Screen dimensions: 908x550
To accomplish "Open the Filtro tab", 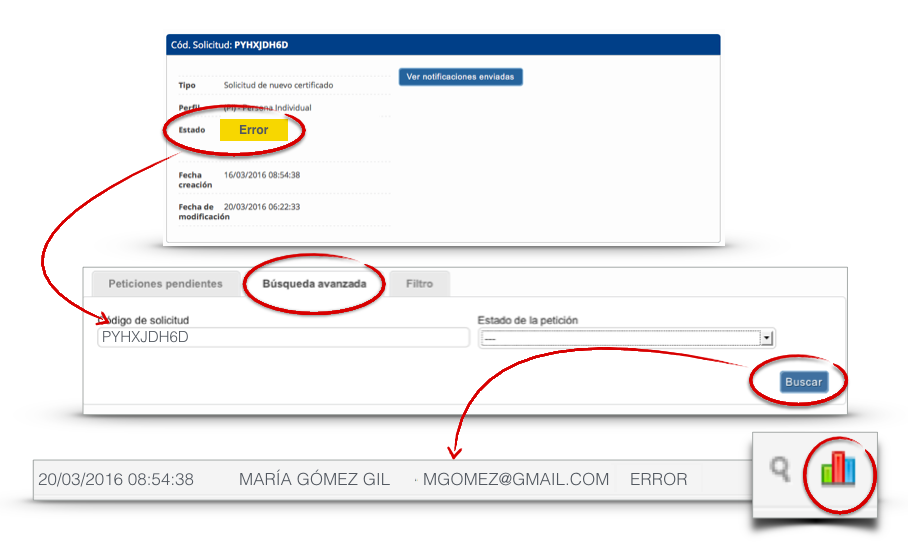I will [x=419, y=284].
